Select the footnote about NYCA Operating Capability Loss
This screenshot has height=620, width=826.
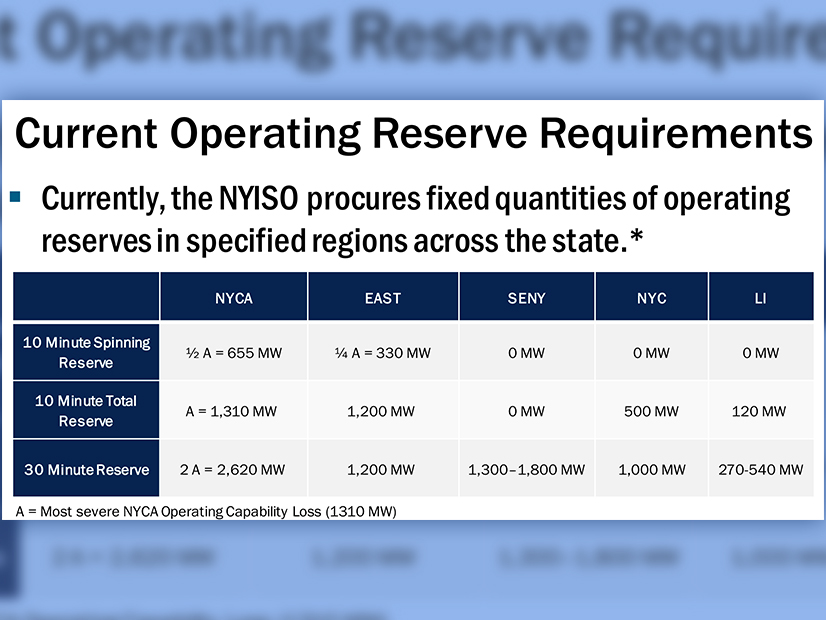(206, 511)
